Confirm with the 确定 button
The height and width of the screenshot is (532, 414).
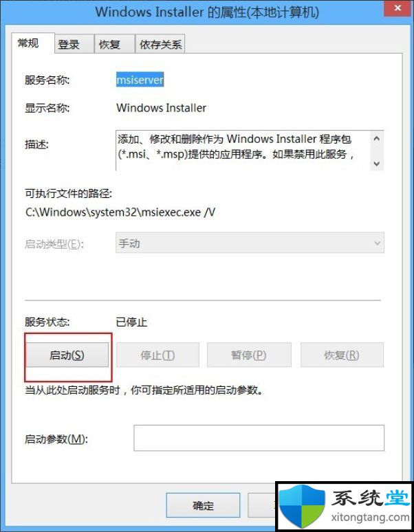[x=203, y=505]
